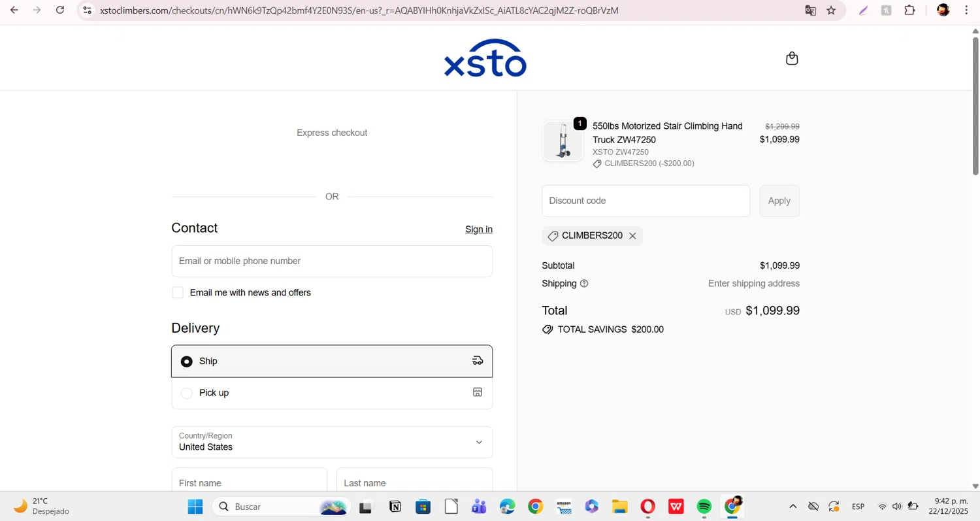Click the taskbar Buscar search box
This screenshot has width=980, height=521.
pos(282,507)
